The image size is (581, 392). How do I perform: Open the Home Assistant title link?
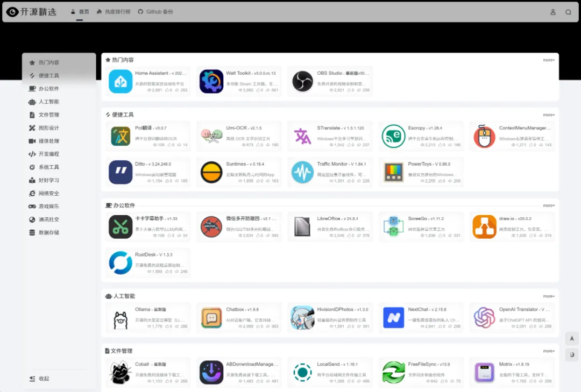click(x=161, y=73)
